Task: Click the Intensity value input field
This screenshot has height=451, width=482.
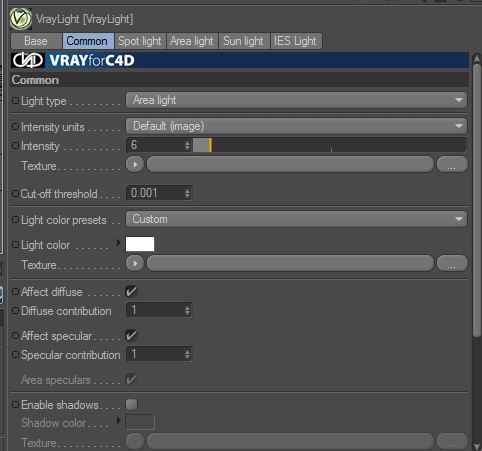Action: 155,145
